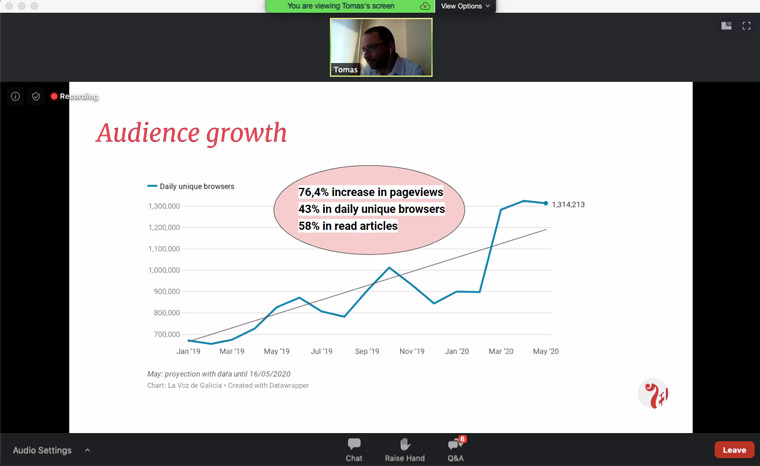760x466 pixels.
Task: Open the Chat panel
Action: pyautogui.click(x=354, y=450)
